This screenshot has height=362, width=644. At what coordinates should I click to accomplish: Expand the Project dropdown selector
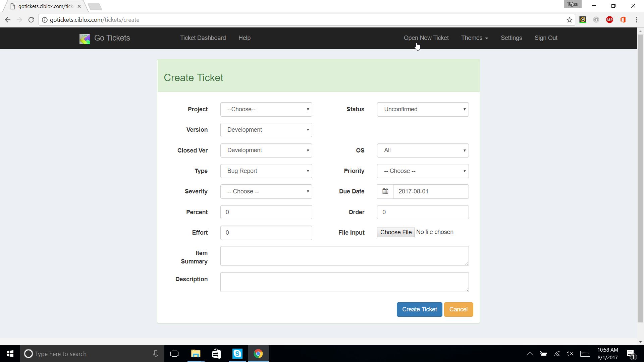coord(266,109)
